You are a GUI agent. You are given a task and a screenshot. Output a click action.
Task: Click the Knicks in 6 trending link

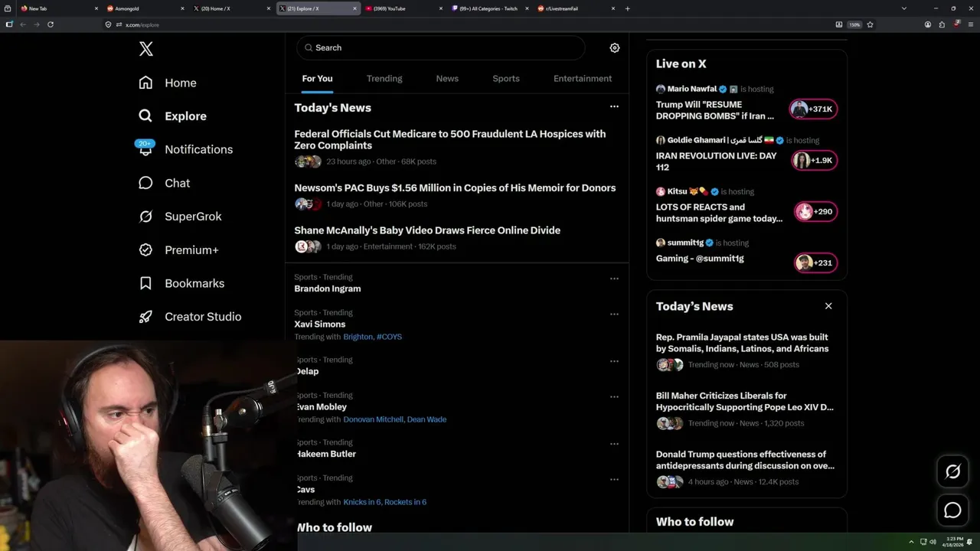[361, 502]
